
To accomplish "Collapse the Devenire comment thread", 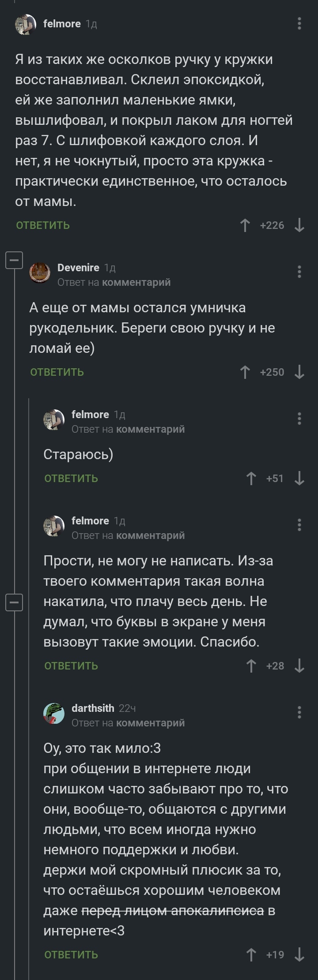I will coord(14,261).
